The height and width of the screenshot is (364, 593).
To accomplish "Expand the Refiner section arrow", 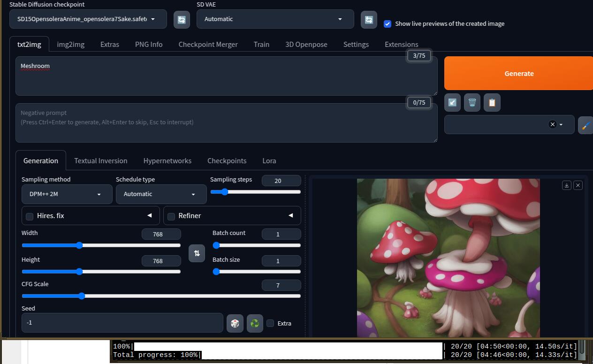I will coord(291,215).
